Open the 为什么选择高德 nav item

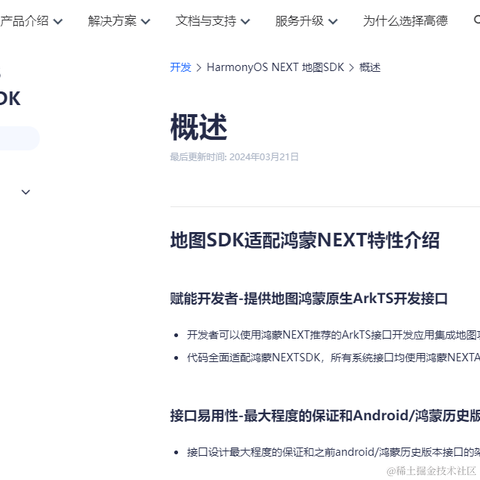[x=405, y=21]
